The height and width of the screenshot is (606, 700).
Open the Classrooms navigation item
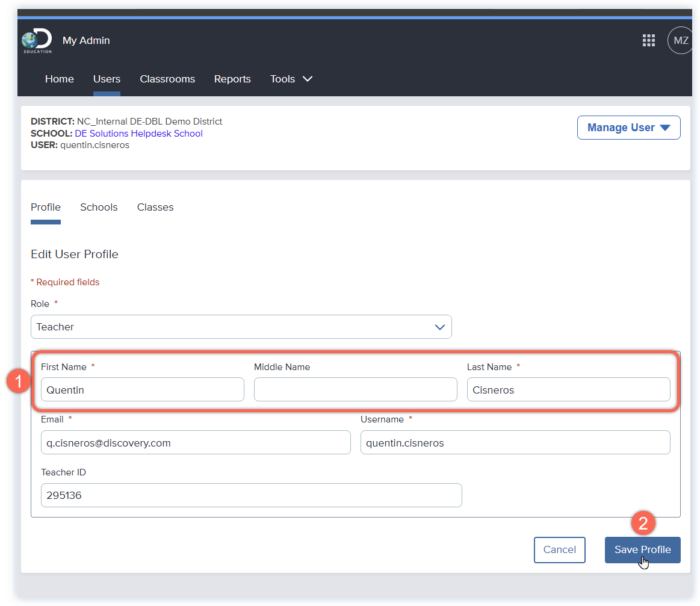[x=167, y=79]
